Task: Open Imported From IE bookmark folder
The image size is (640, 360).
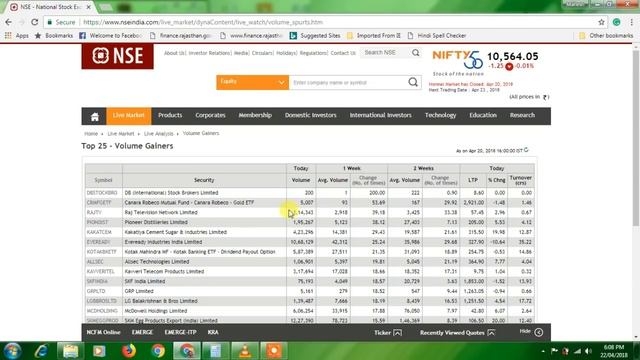Action: tap(374, 36)
